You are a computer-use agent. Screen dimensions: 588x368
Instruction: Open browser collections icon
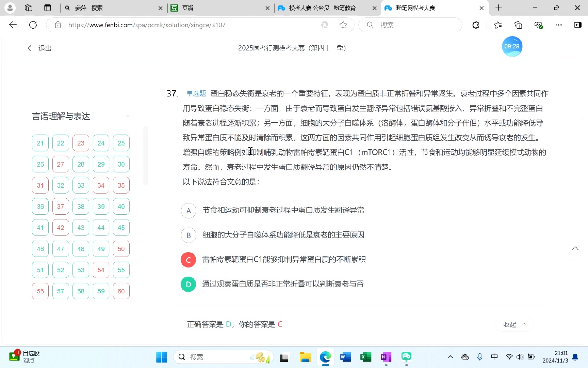pyautogui.click(x=518, y=25)
